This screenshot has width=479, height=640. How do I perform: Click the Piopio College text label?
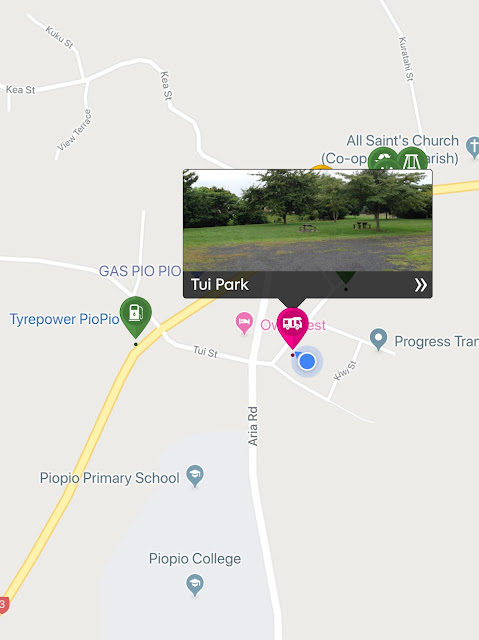[195, 558]
